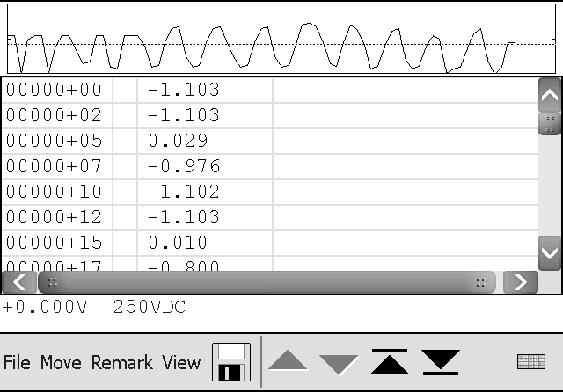Jump to bottom with barred down arrow
Viewport: 563px width, 392px height.
pos(441,362)
